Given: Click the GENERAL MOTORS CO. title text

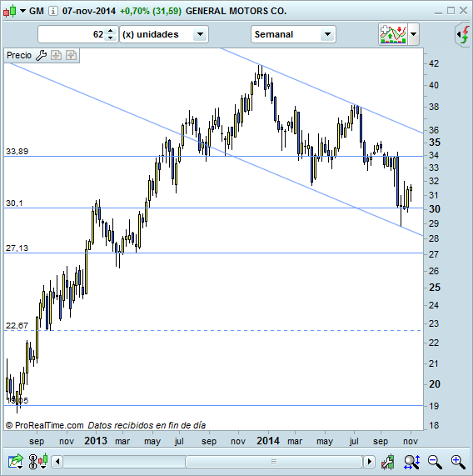Looking at the screenshot, I should click(236, 11).
